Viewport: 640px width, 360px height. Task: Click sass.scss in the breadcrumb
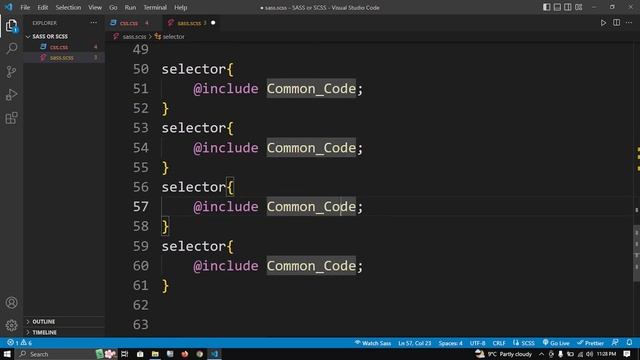coord(134,37)
